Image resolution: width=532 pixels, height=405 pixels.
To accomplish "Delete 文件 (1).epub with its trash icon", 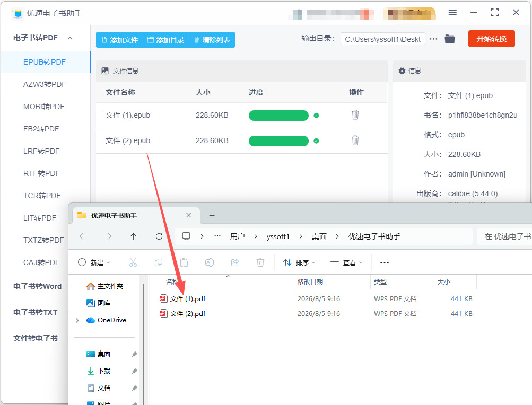I will click(355, 115).
